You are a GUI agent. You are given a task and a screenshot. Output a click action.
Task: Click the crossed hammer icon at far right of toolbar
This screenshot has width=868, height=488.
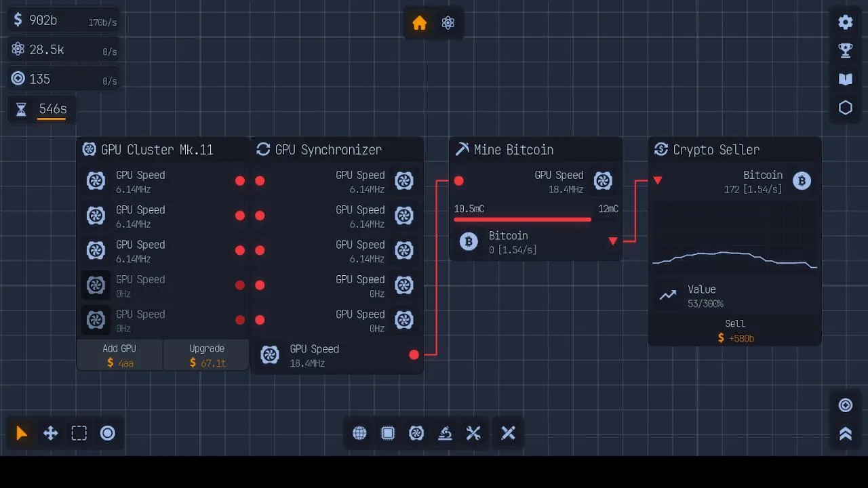[x=509, y=433]
